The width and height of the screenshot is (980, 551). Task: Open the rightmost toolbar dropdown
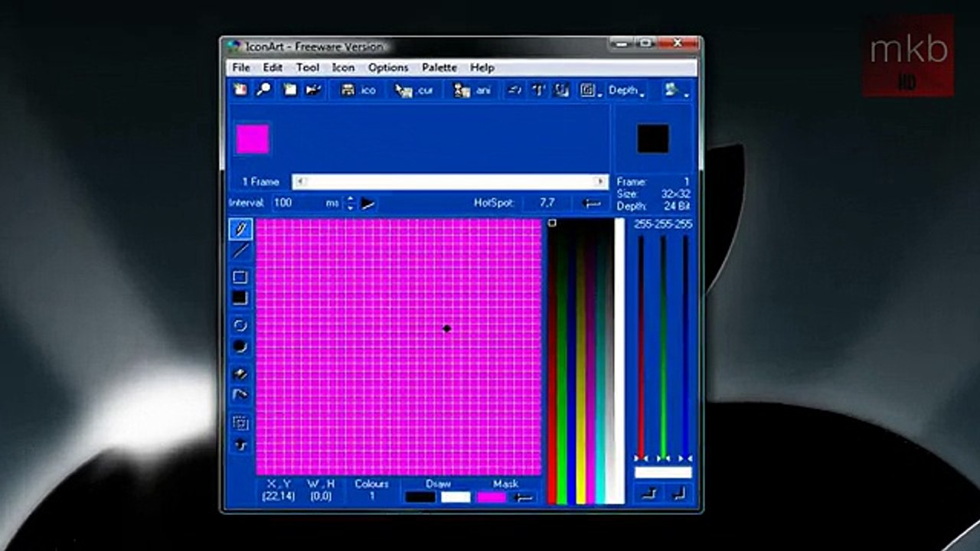point(676,90)
